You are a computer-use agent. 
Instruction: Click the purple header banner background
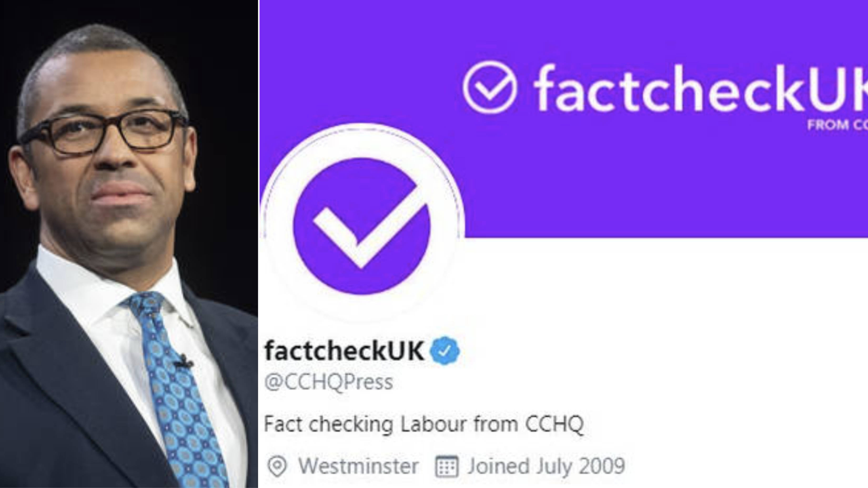(640, 175)
